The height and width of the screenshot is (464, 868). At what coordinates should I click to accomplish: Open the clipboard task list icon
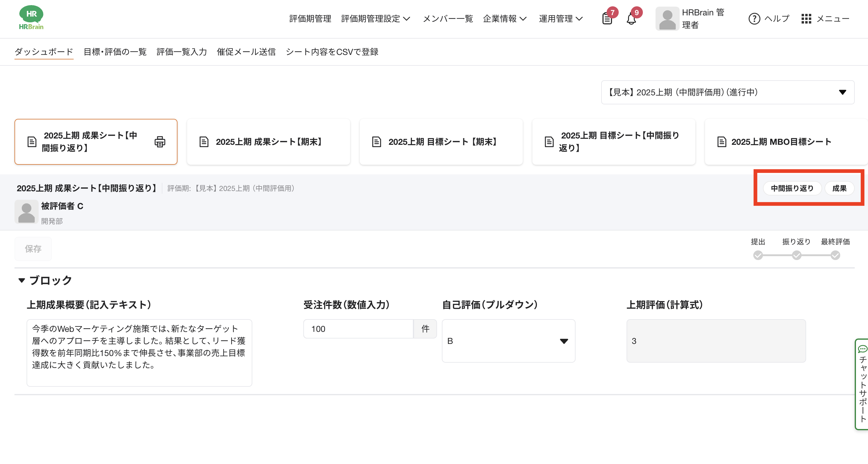[607, 18]
